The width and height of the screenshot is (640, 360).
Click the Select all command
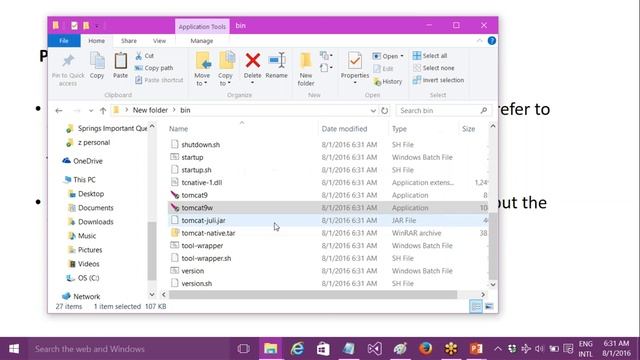click(430, 56)
